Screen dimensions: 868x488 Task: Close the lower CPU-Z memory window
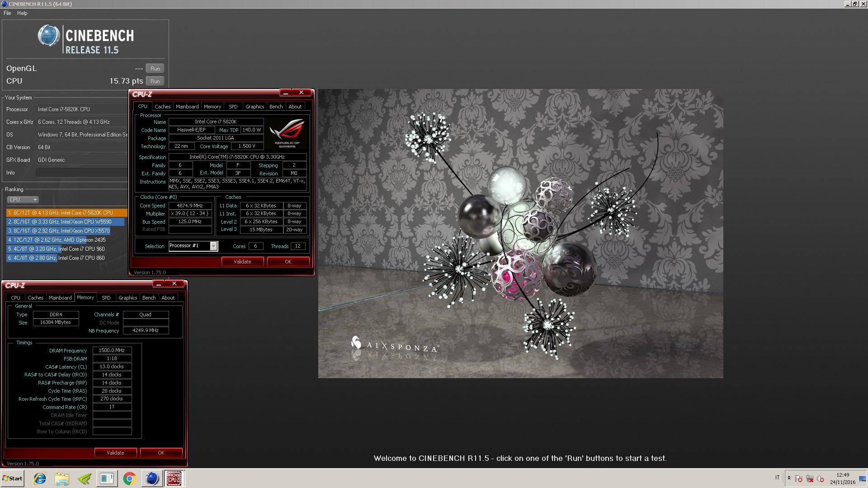[175, 284]
